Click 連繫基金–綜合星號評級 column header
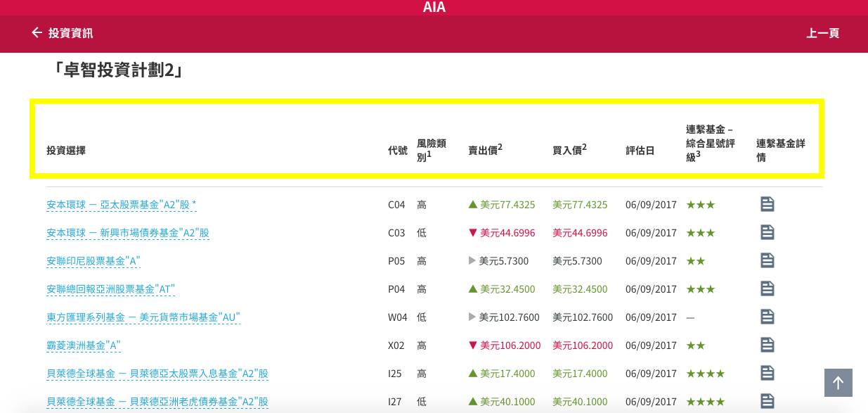 pyautogui.click(x=711, y=143)
